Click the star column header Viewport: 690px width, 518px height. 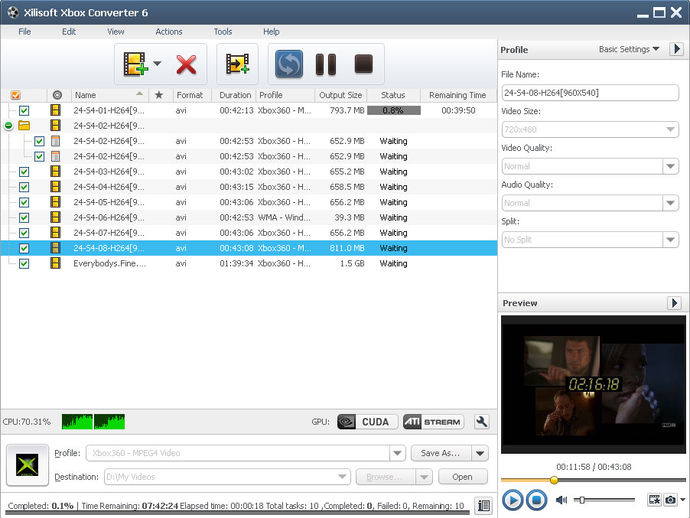tap(159, 95)
